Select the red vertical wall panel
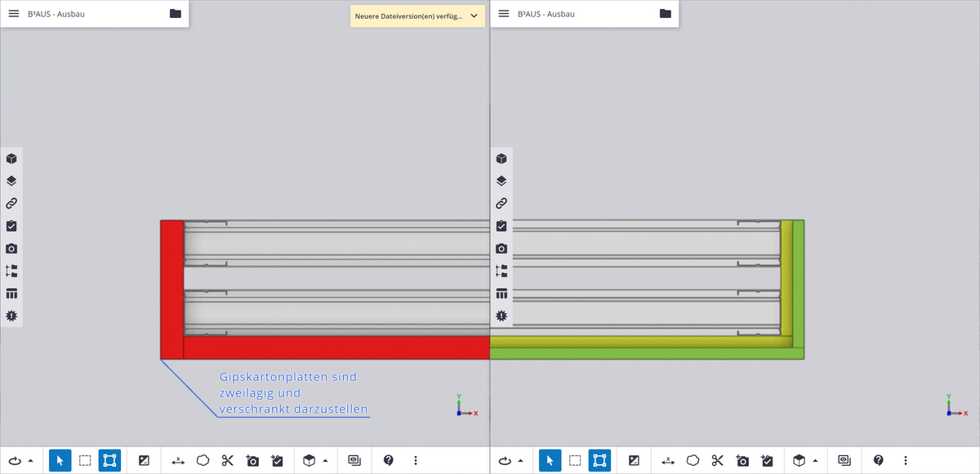This screenshot has width=980, height=474. (x=171, y=290)
